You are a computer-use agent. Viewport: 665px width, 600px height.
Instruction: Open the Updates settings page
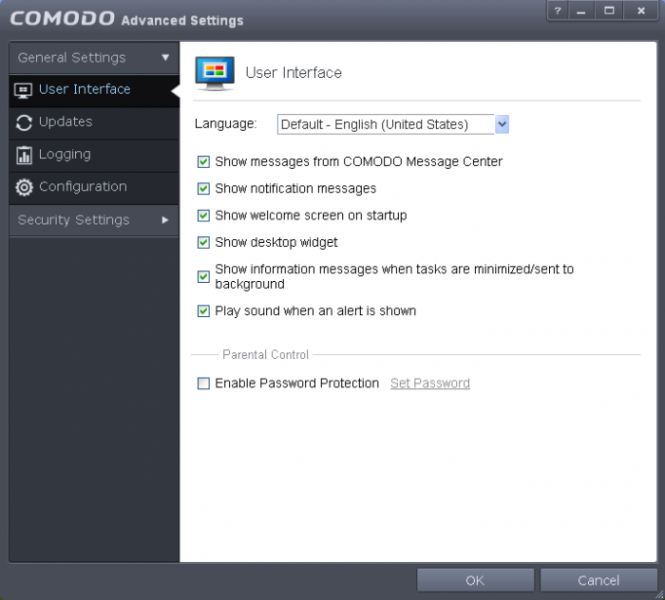point(94,123)
